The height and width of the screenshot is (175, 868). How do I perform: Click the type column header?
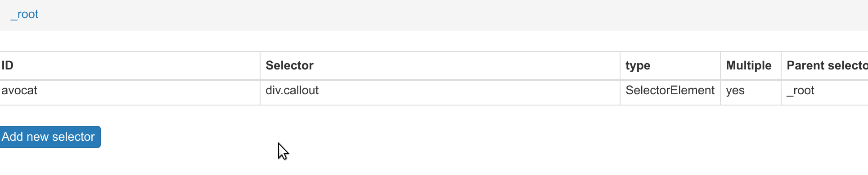[638, 66]
